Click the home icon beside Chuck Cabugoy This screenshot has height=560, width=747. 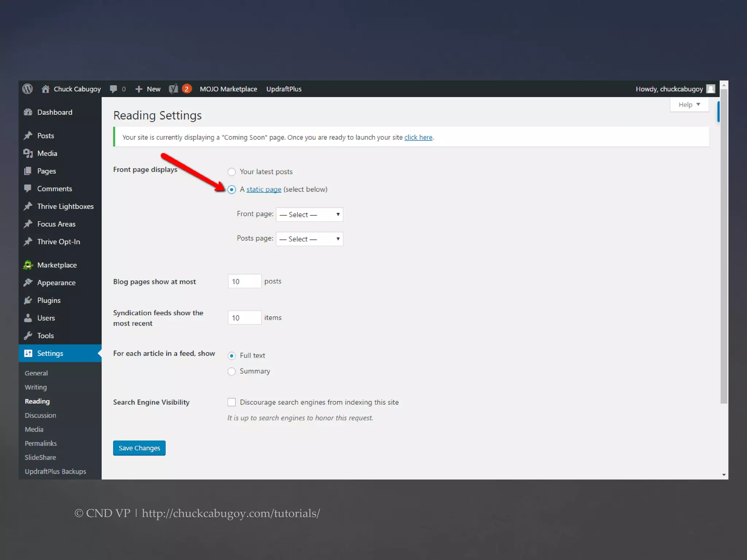point(45,89)
